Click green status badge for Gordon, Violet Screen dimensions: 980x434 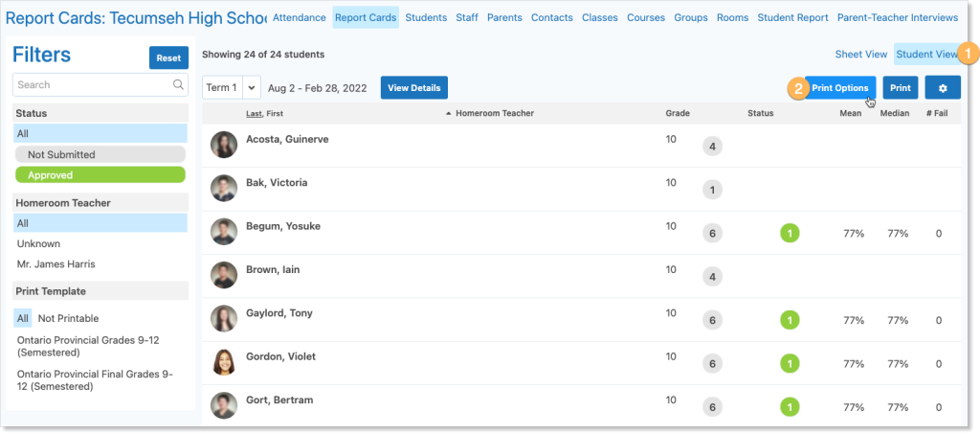790,364
